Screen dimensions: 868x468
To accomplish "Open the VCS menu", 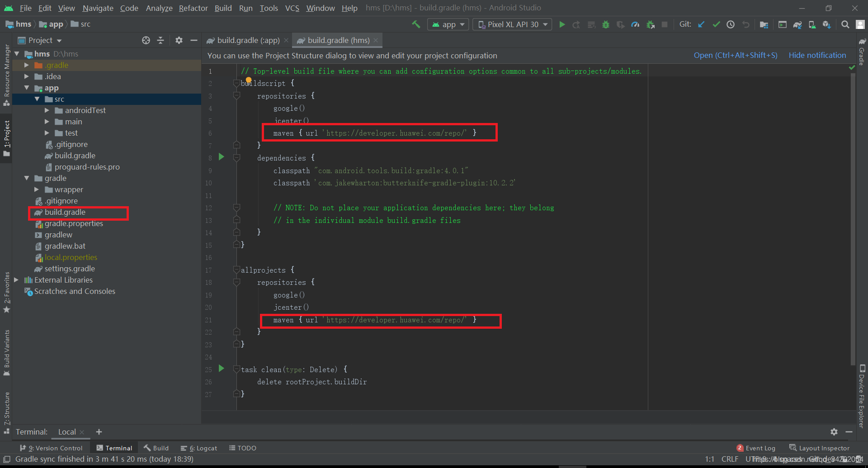I will point(292,8).
